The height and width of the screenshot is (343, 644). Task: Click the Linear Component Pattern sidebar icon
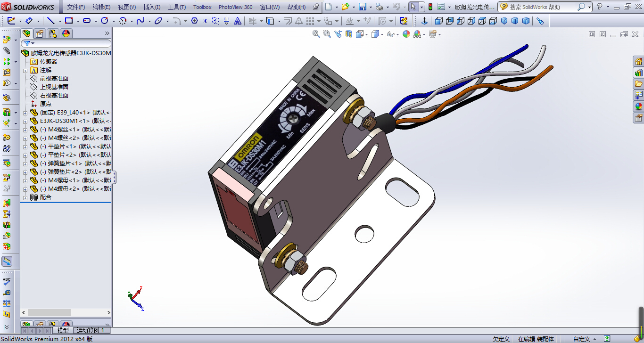coord(7,62)
